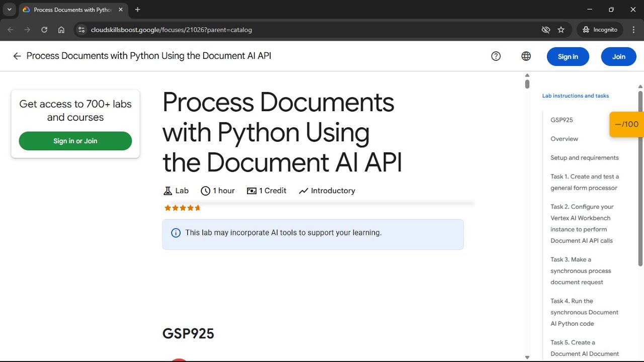Bookmark this page with the star icon
Screen dimensions: 644x362
[561, 30]
